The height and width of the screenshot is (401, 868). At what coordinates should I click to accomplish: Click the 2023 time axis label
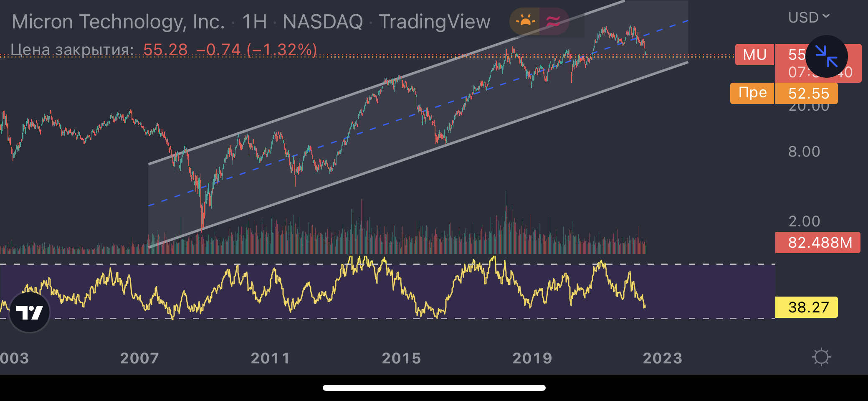(x=663, y=358)
